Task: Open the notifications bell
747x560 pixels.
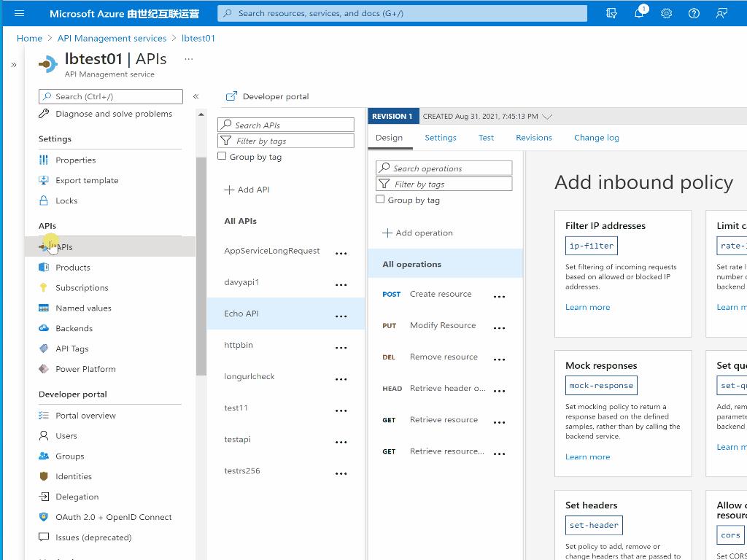Action: [639, 12]
